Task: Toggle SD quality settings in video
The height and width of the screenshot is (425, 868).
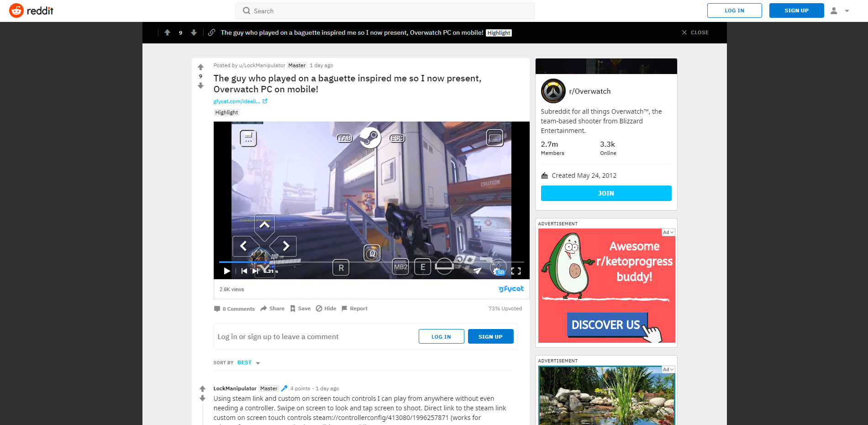Action: (499, 271)
